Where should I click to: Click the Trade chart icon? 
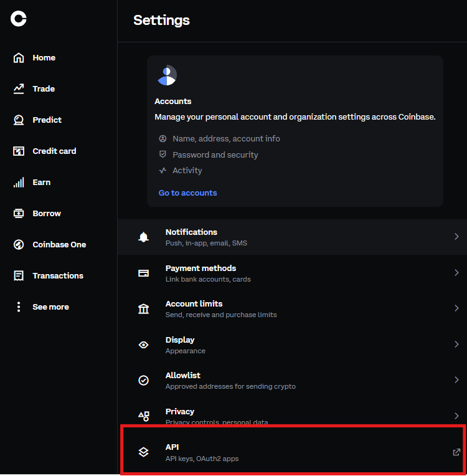point(19,88)
